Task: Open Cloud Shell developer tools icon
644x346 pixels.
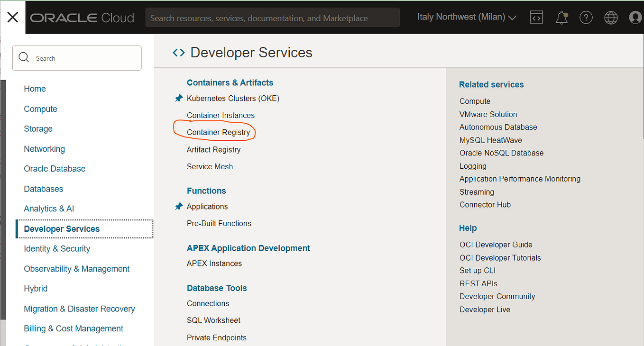Action: 536,18
